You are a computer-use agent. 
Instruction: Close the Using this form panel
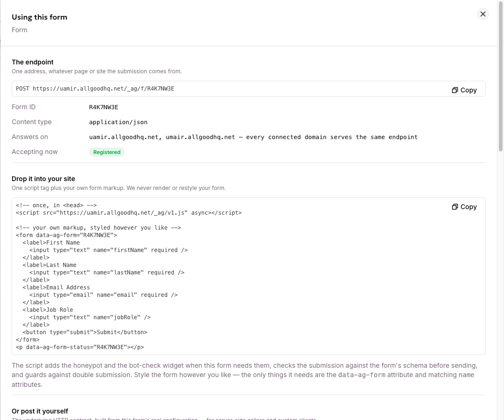click(x=483, y=14)
